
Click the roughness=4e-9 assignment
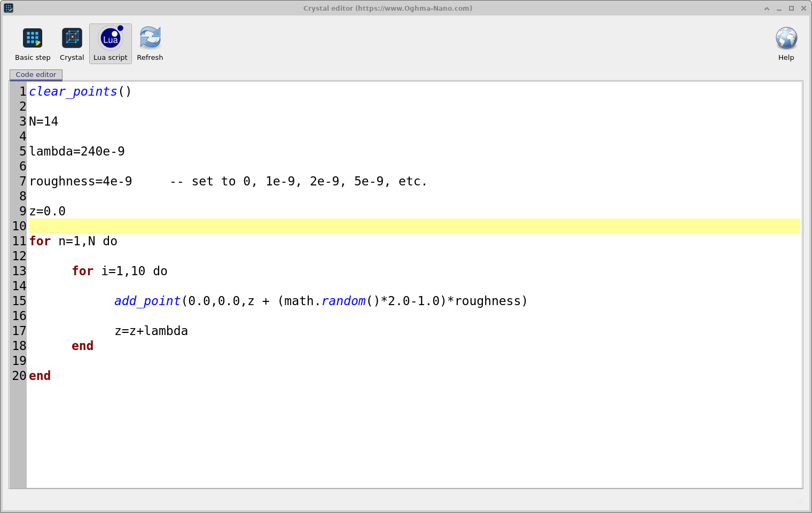point(81,181)
